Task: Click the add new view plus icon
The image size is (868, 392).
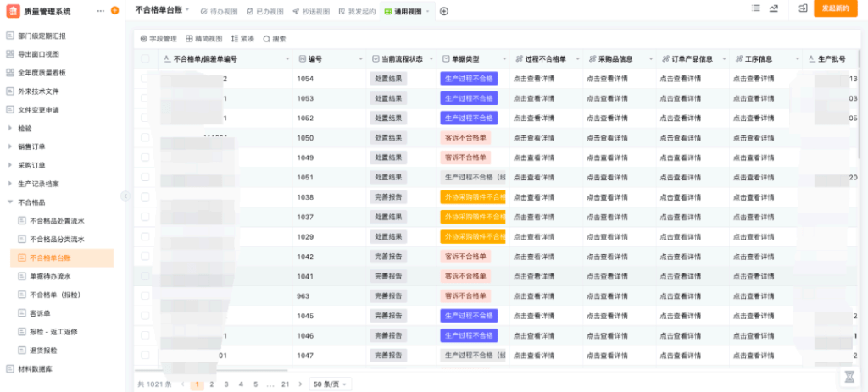Action: (444, 11)
